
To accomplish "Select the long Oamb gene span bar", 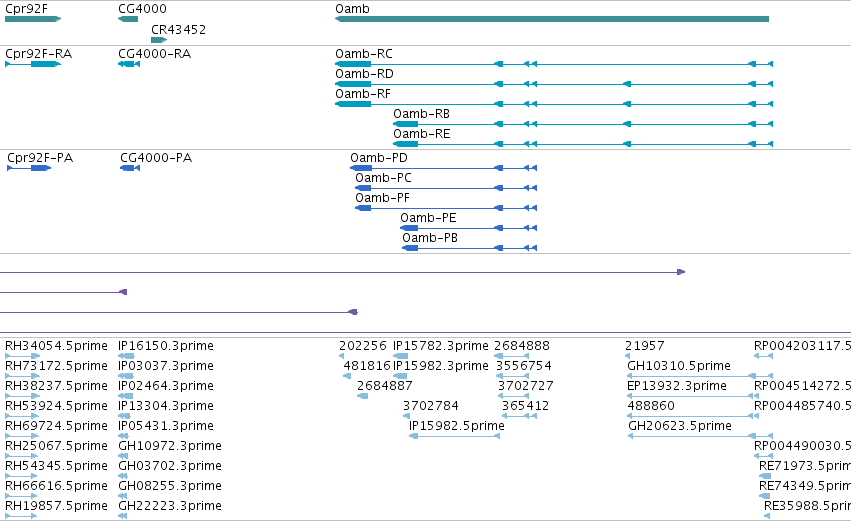I will (552, 19).
